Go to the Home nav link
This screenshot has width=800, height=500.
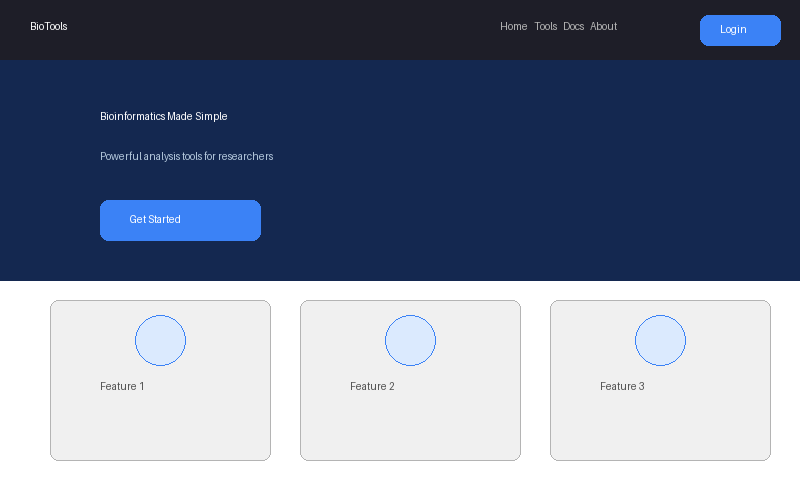tap(513, 27)
